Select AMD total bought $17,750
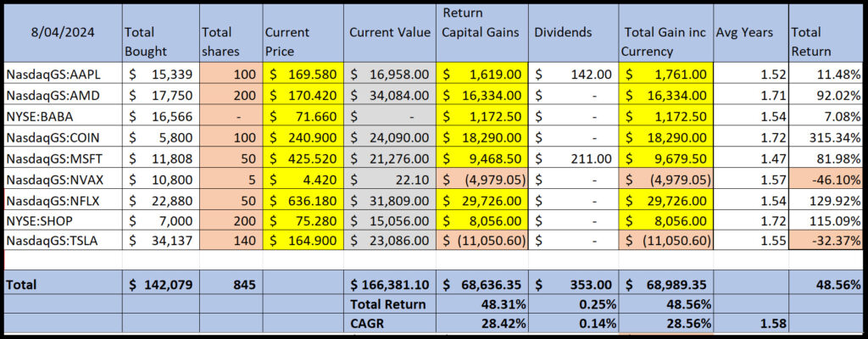The width and height of the screenshot is (868, 339). click(160, 95)
